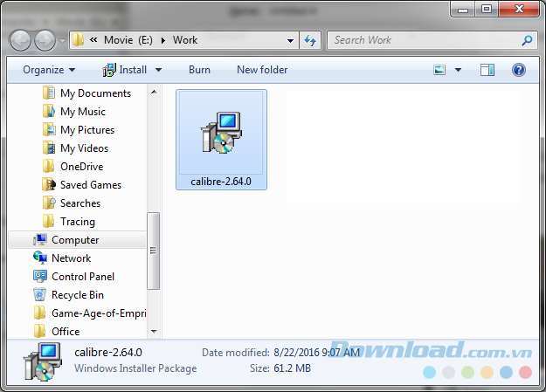Screen dimensions: 546x392
Task: Select Computer in navigation pane
Action: click(75, 240)
